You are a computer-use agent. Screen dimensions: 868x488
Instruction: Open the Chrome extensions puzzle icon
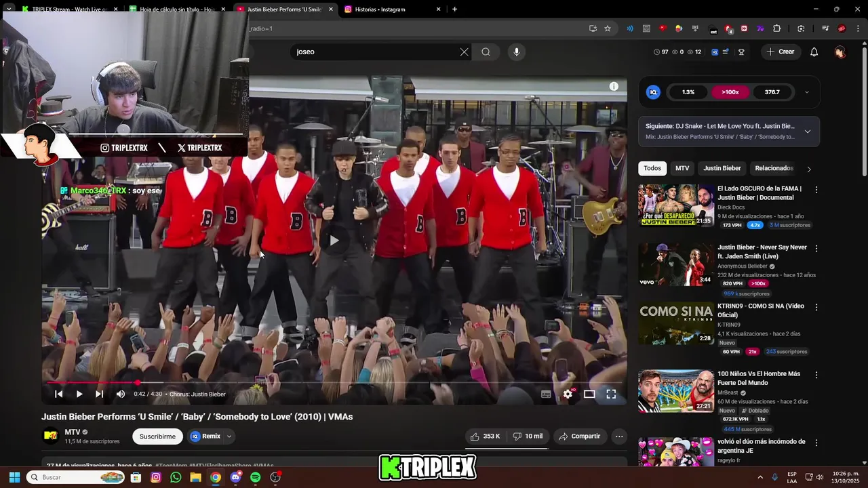tap(777, 28)
